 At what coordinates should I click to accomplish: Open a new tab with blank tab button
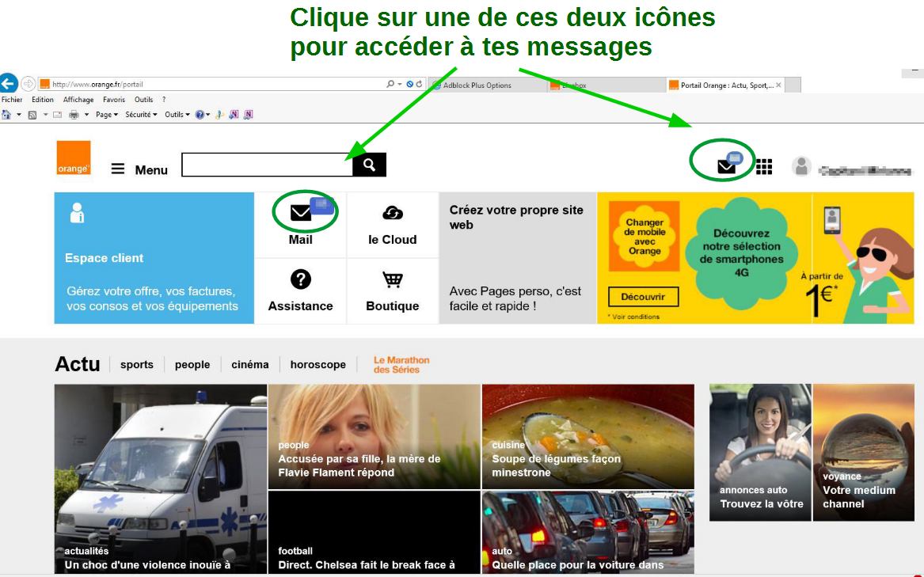793,85
